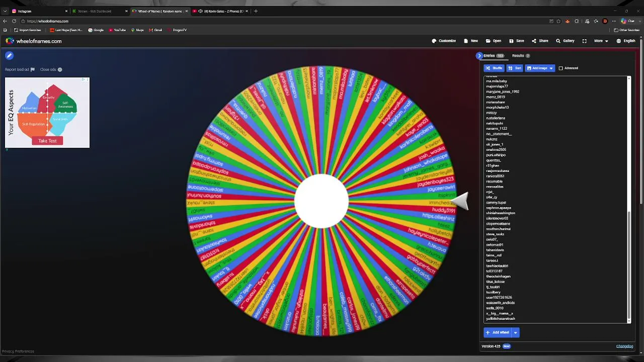The width and height of the screenshot is (644, 362).
Task: Open Import favorites bookmark
Action: [28, 30]
